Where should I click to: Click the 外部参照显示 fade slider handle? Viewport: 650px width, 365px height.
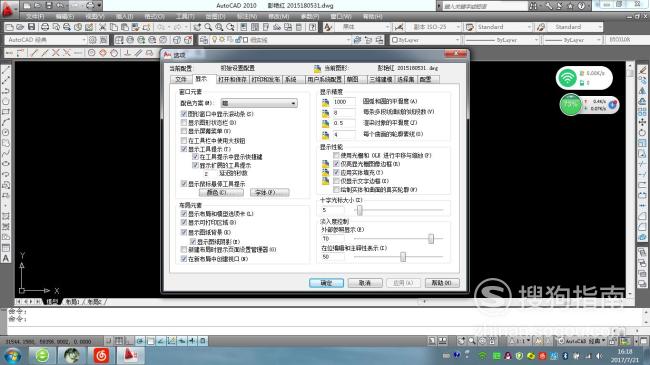click(x=431, y=238)
